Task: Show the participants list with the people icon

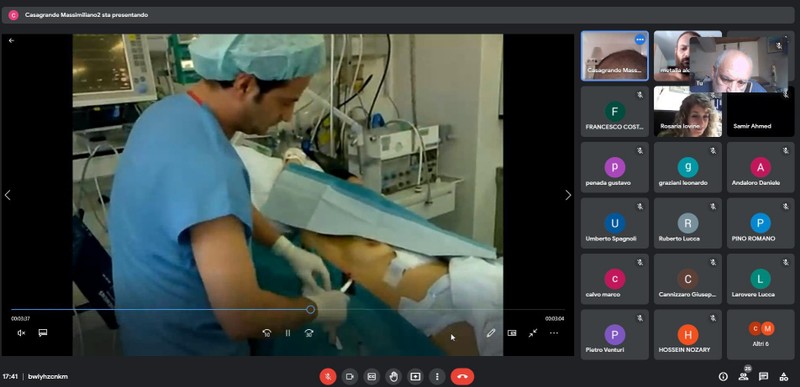Action: click(x=743, y=377)
